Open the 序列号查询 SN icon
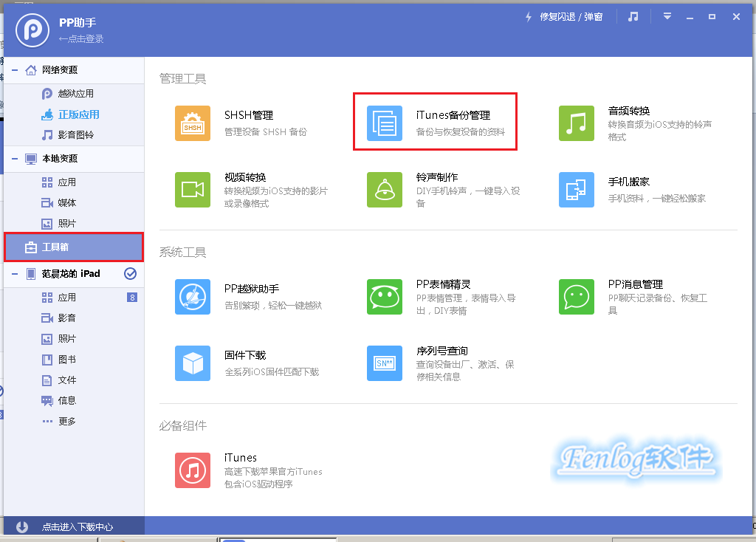This screenshot has width=756, height=542. 384,363
